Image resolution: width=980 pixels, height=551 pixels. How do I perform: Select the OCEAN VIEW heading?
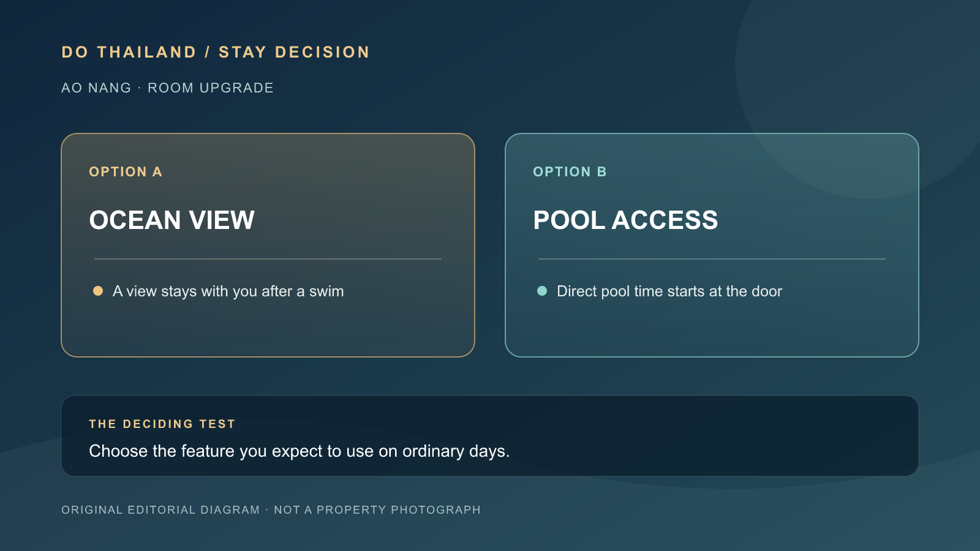tap(171, 220)
